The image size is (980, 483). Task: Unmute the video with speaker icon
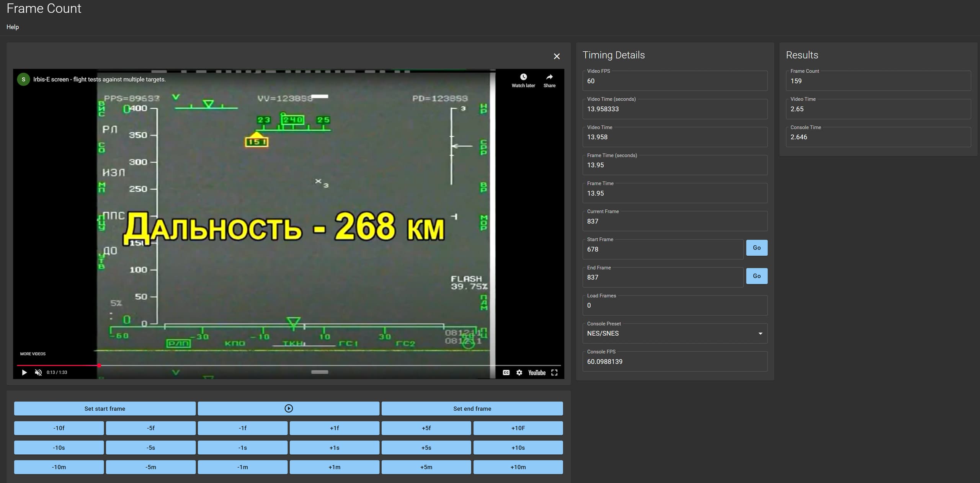tap(38, 372)
